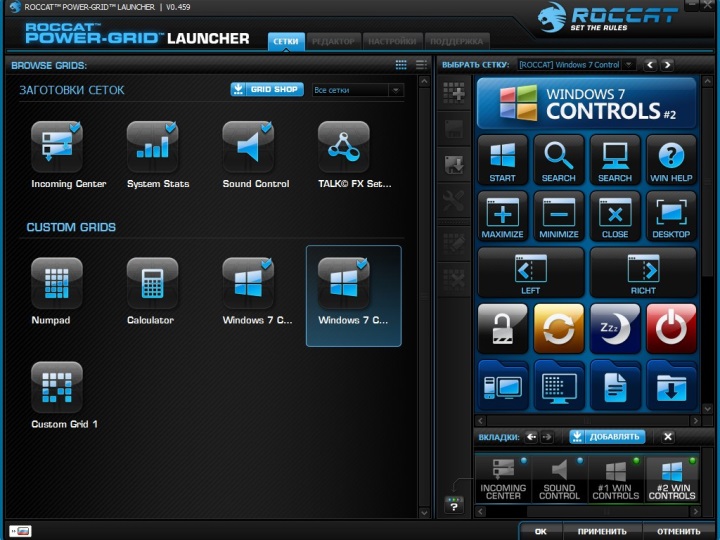Toggle the Incoming Center checkmark
The image size is (720, 540).
pyautogui.click(x=75, y=127)
